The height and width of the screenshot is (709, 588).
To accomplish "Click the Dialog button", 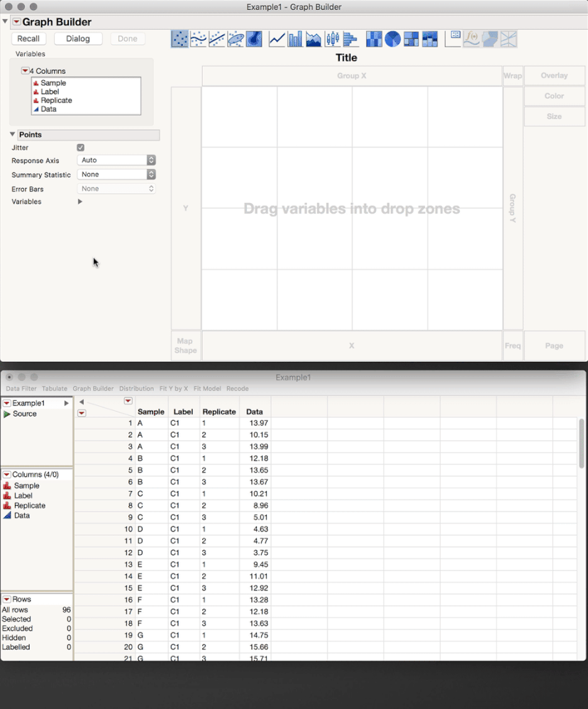I will [78, 39].
